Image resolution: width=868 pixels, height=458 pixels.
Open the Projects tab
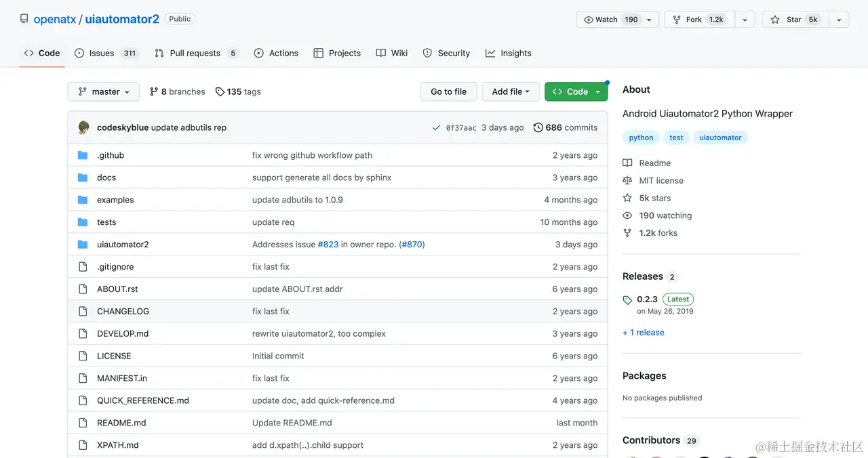(337, 53)
